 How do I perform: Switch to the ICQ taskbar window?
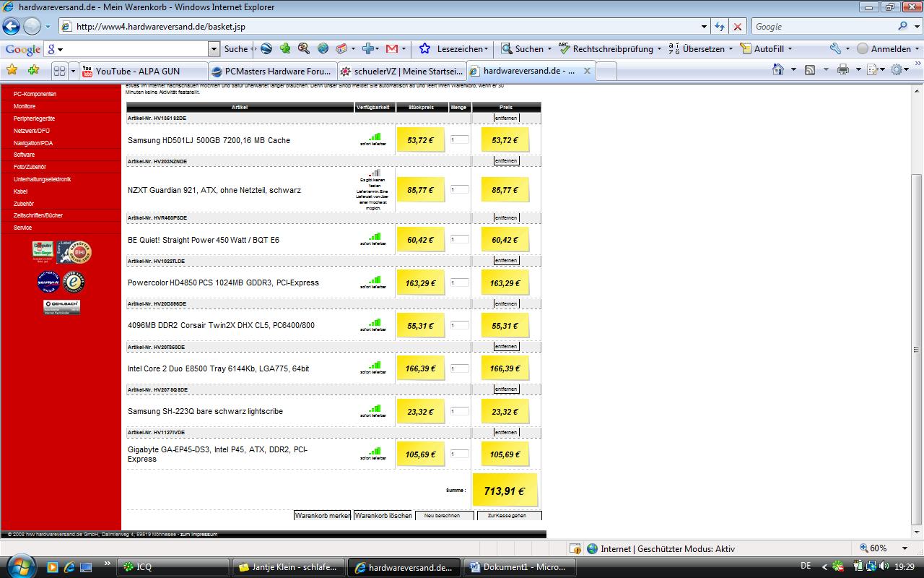pos(173,567)
